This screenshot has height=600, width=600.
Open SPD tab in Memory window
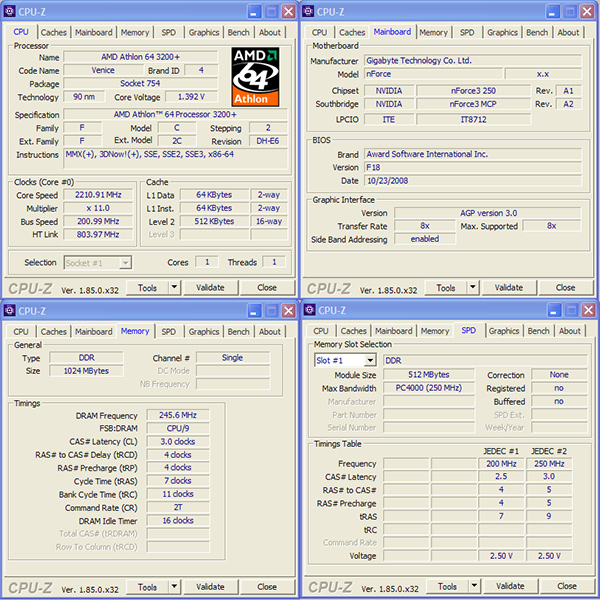pyautogui.click(x=168, y=332)
